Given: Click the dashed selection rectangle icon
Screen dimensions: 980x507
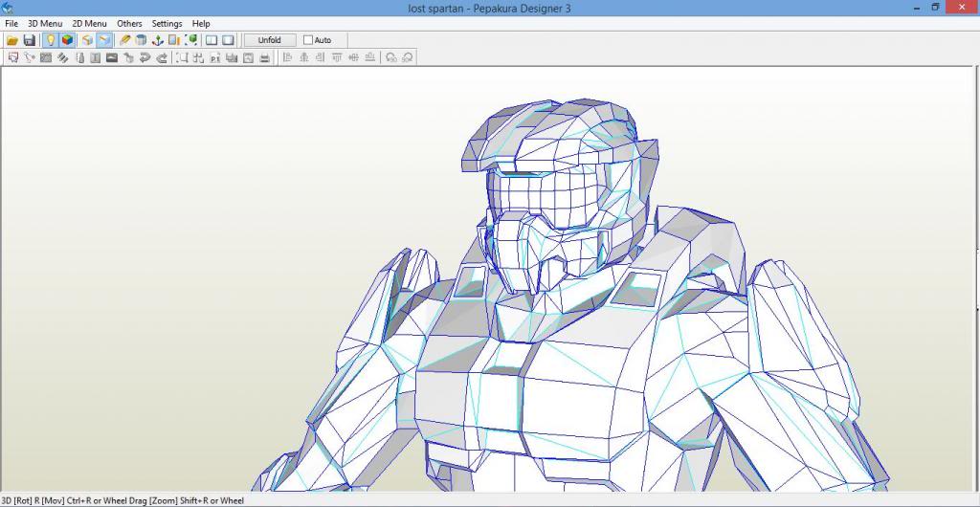Looking at the screenshot, I should click(x=183, y=57).
